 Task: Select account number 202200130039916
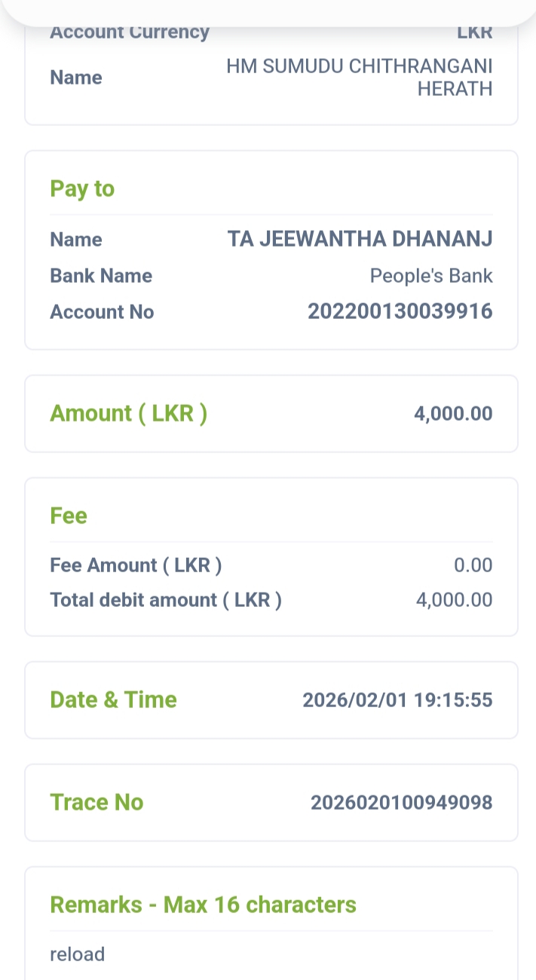pyautogui.click(x=400, y=312)
